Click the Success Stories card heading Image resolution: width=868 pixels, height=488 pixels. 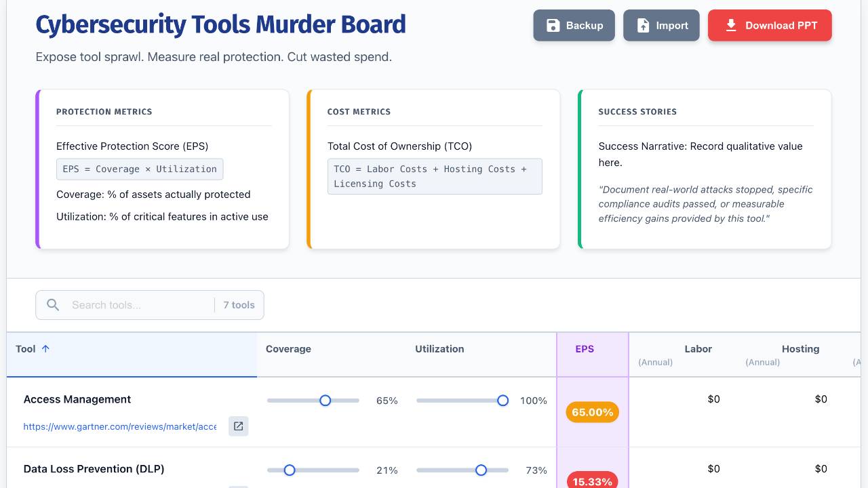point(637,112)
